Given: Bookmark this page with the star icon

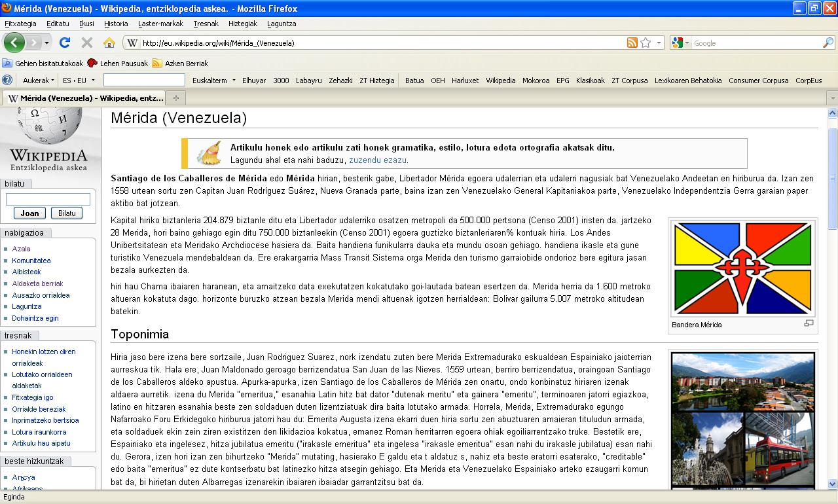Looking at the screenshot, I should [x=646, y=43].
